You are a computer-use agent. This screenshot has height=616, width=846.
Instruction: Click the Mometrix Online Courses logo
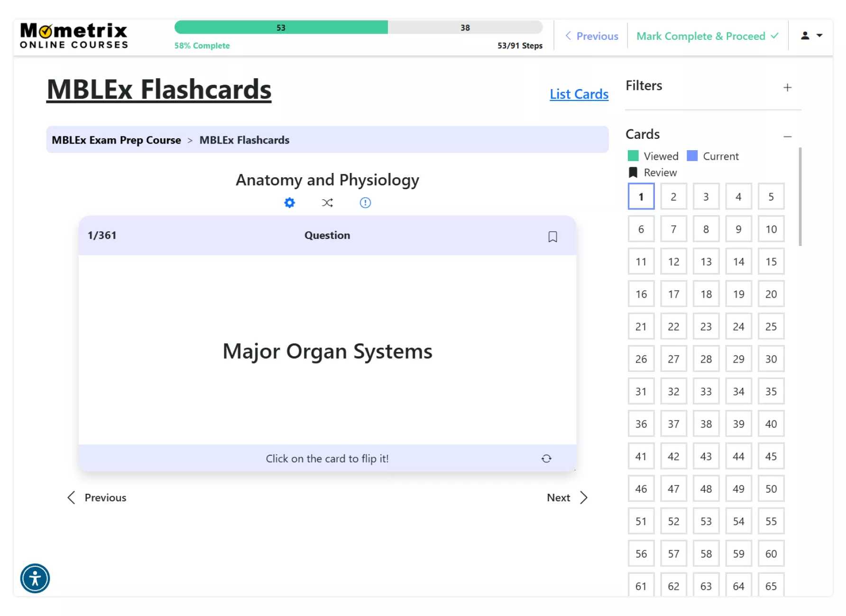click(x=74, y=36)
